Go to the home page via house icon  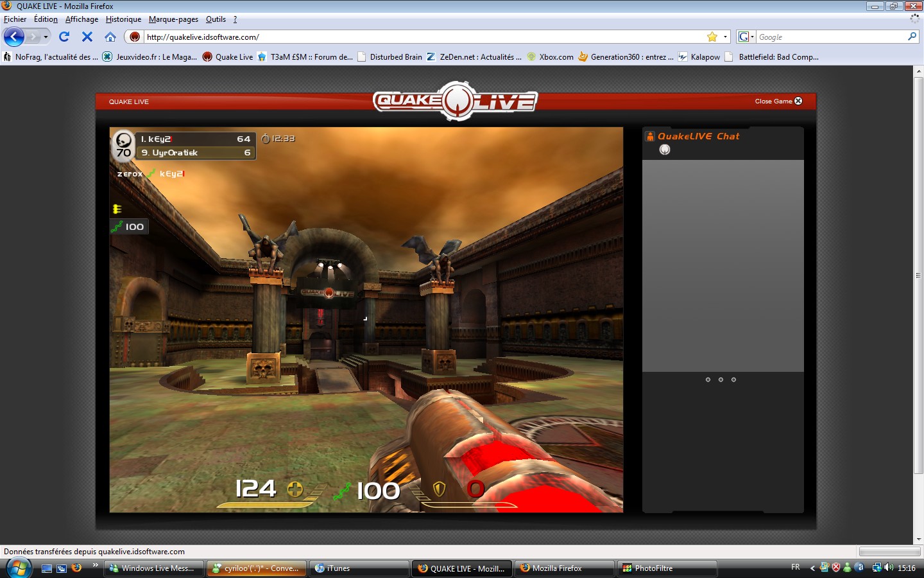[x=110, y=37]
